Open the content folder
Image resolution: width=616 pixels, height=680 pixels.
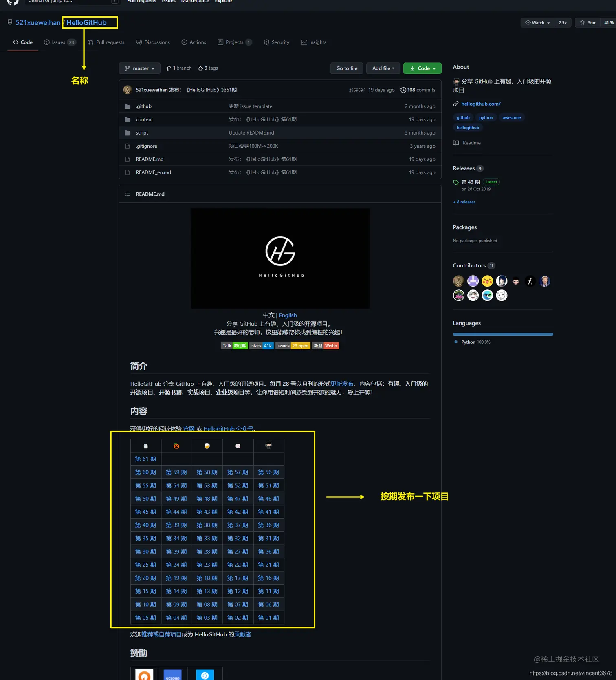coord(144,119)
